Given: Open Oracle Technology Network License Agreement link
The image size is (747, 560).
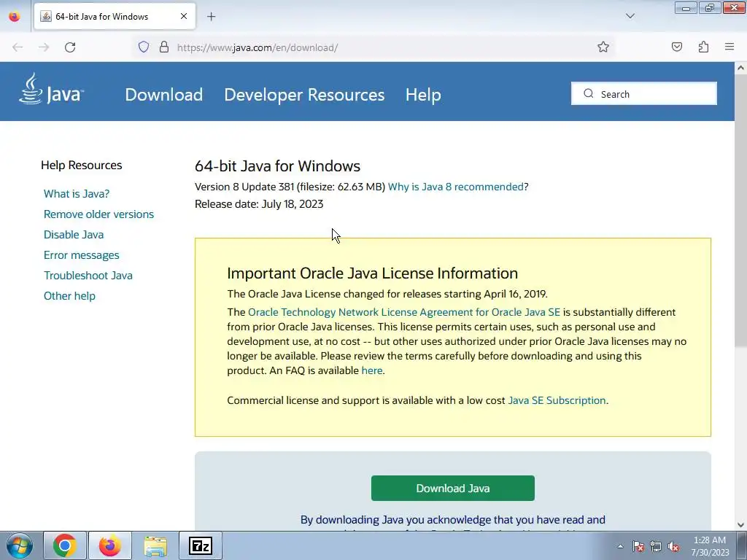Looking at the screenshot, I should pos(404,312).
